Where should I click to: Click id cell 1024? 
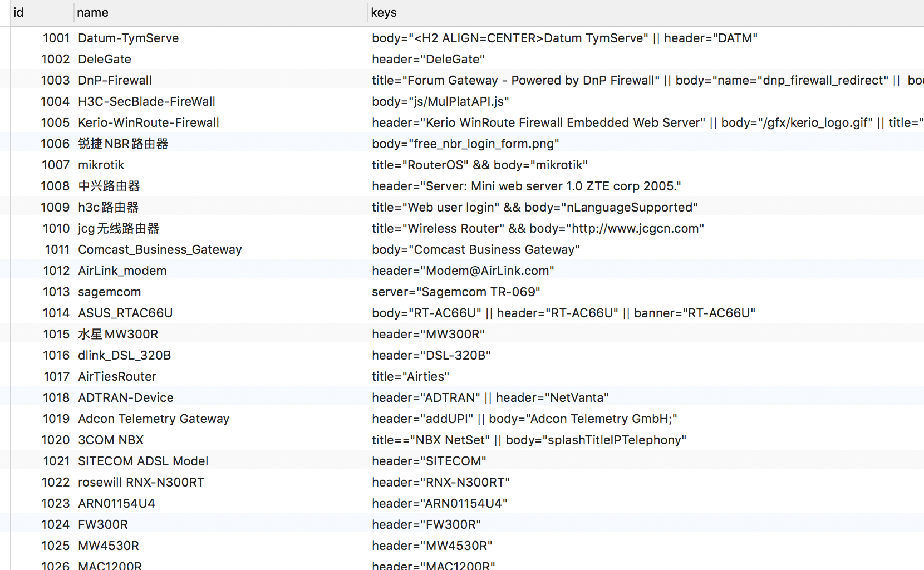42,524
